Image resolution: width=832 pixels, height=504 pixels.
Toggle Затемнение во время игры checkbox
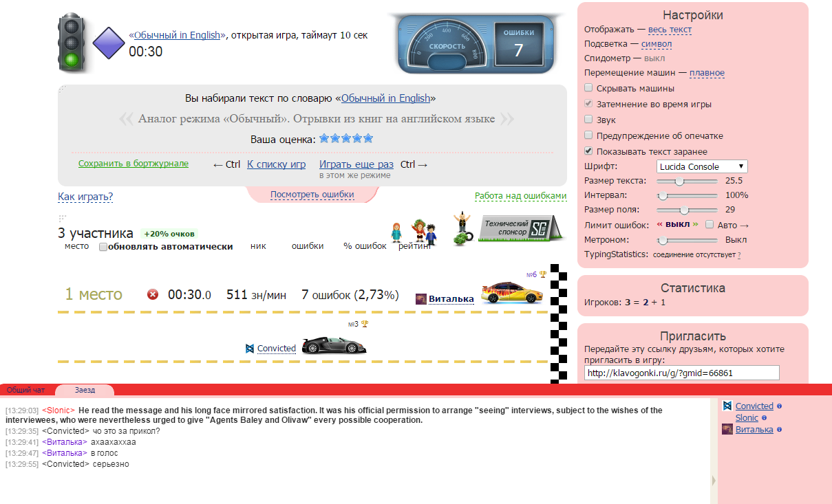[588, 104]
